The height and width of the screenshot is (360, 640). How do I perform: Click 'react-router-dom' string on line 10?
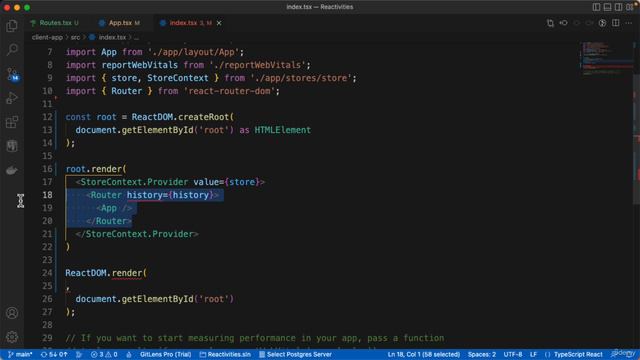coord(229,91)
